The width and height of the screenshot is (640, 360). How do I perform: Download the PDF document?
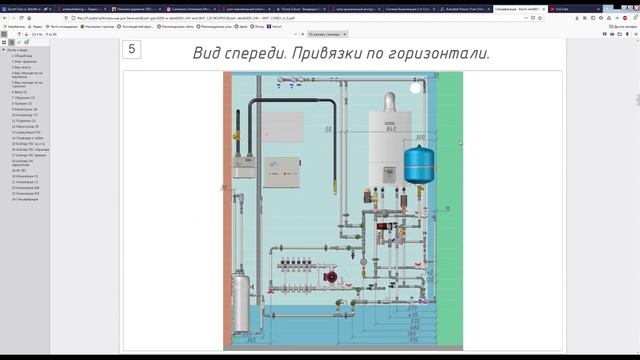tap(627, 34)
